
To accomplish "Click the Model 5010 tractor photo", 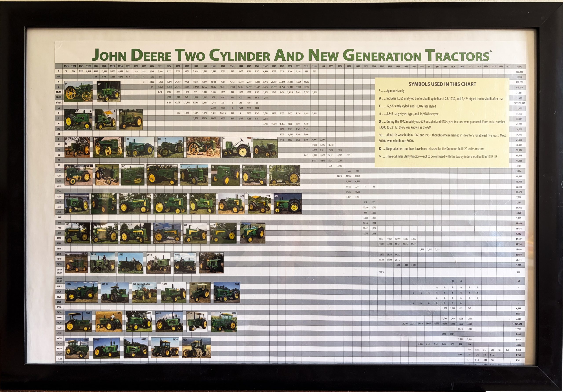I will tap(211, 263).
